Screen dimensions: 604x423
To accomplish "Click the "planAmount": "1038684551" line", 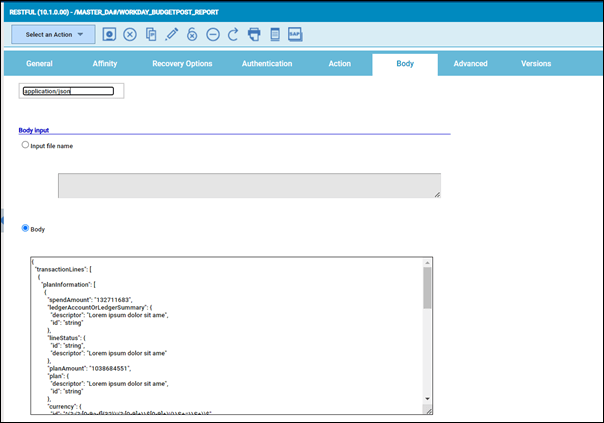I will (89, 368).
